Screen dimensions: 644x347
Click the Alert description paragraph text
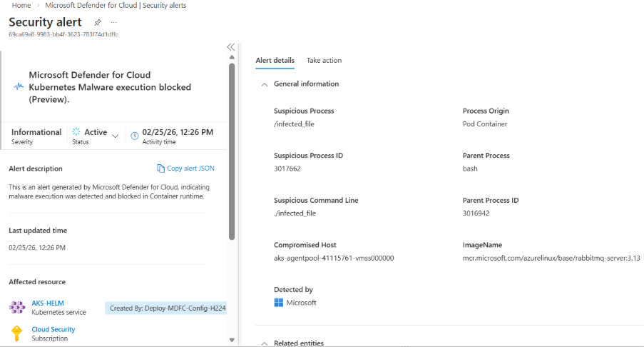pyautogui.click(x=109, y=191)
